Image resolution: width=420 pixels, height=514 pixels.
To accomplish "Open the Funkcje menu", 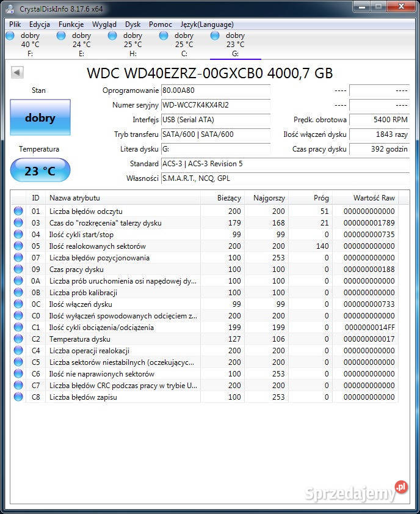I will (71, 24).
